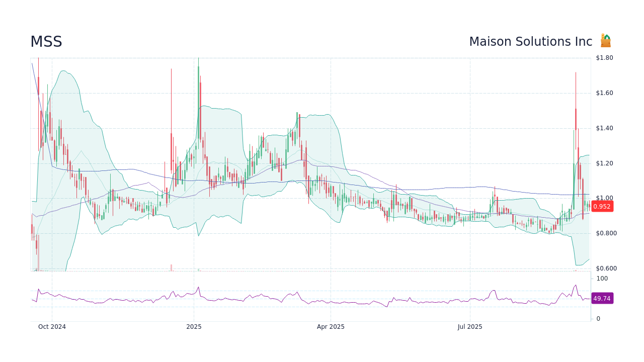Screen dimensions: 644x362
Task: Click the Jul 2025 date label
Action: (x=470, y=327)
